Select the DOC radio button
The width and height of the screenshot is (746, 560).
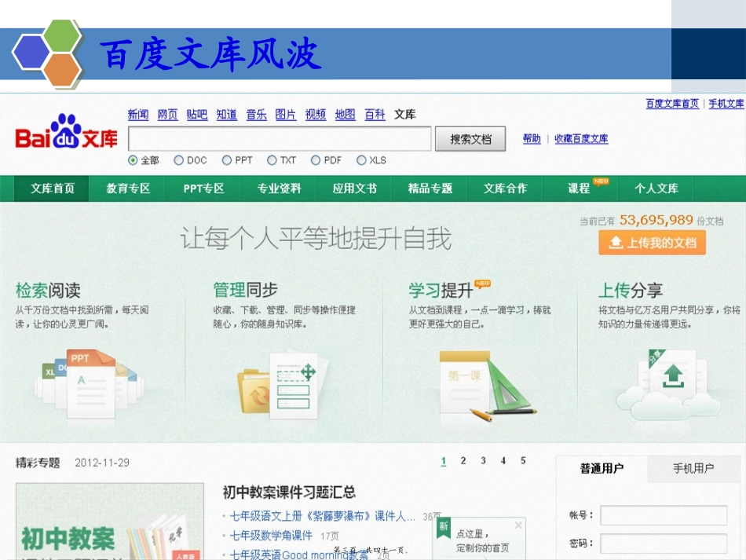pos(178,160)
